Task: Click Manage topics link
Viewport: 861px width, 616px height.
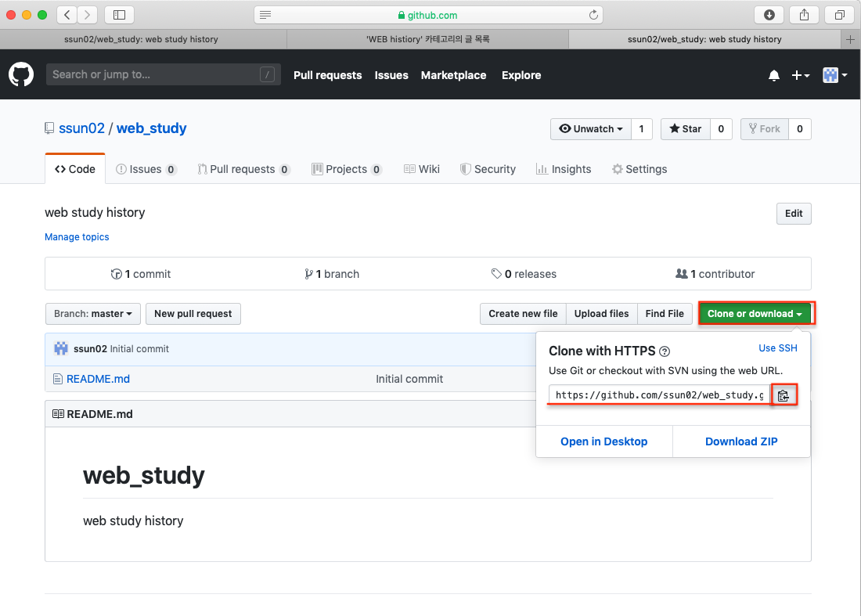Action: (x=77, y=237)
